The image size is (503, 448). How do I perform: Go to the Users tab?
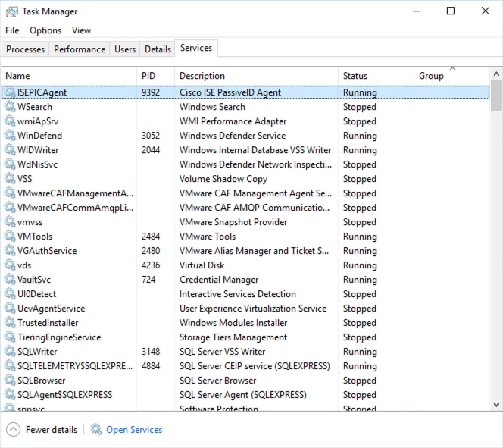(x=125, y=49)
